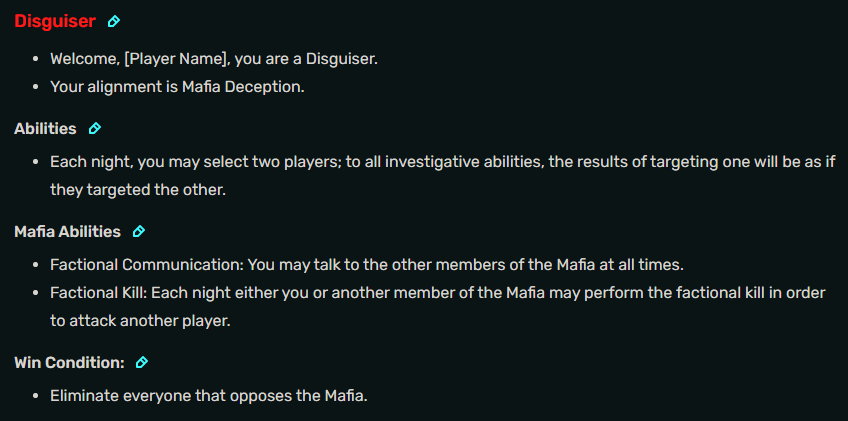
Task: Click the bullet point before the Welcome line
Action: click(x=38, y=59)
